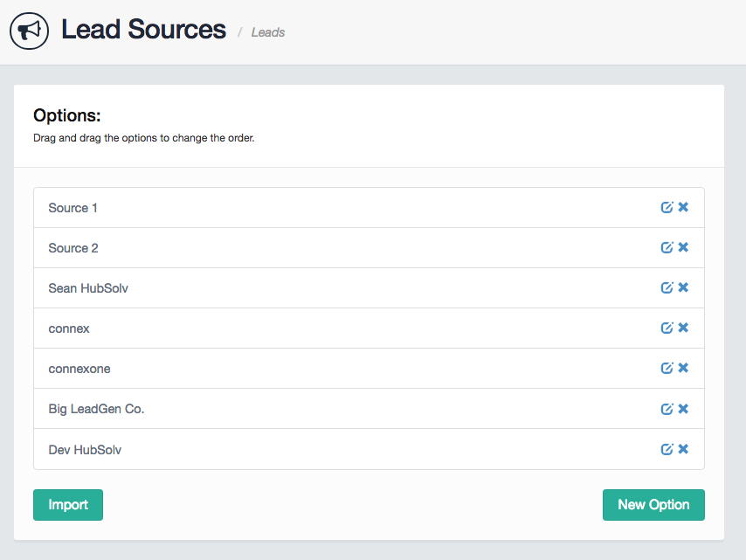746x560 pixels.
Task: Delete the Source 1 option
Action: coord(683,208)
